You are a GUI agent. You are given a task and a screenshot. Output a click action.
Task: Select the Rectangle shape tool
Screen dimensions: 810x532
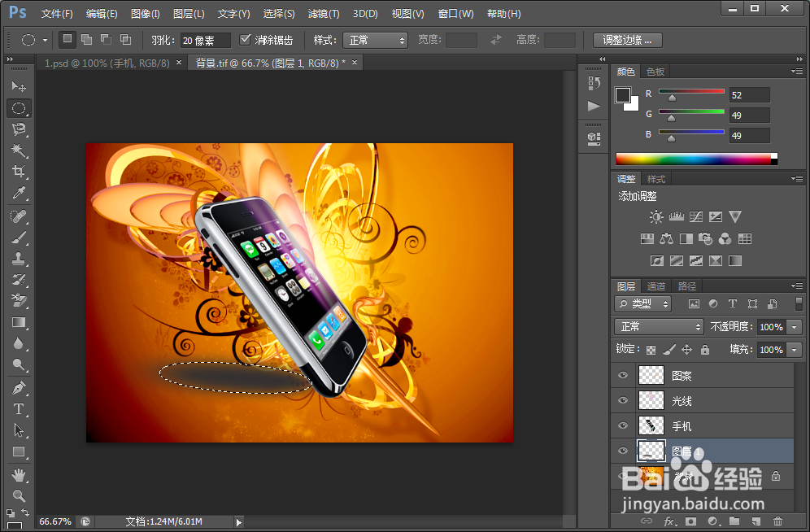coord(19,452)
